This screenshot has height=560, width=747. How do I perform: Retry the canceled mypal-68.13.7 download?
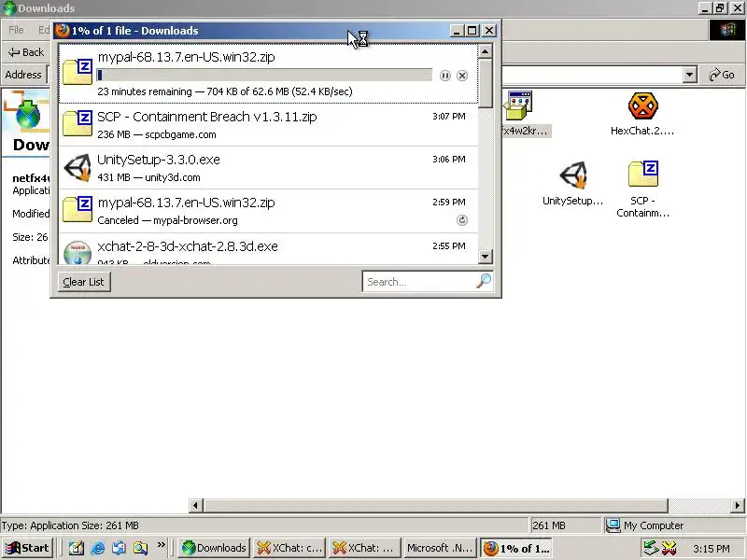(462, 220)
